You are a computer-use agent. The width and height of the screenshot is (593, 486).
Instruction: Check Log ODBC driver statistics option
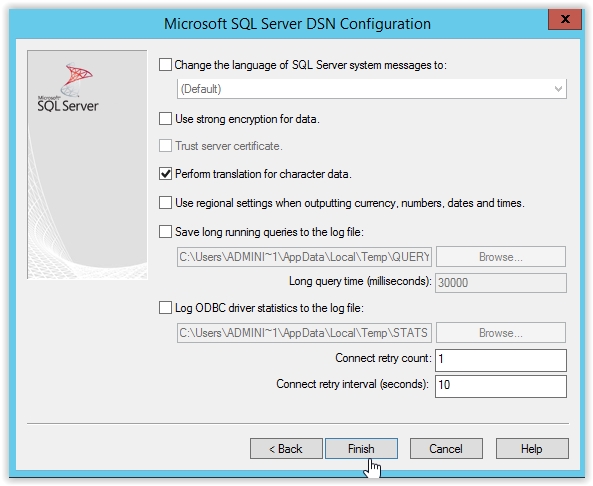165,307
